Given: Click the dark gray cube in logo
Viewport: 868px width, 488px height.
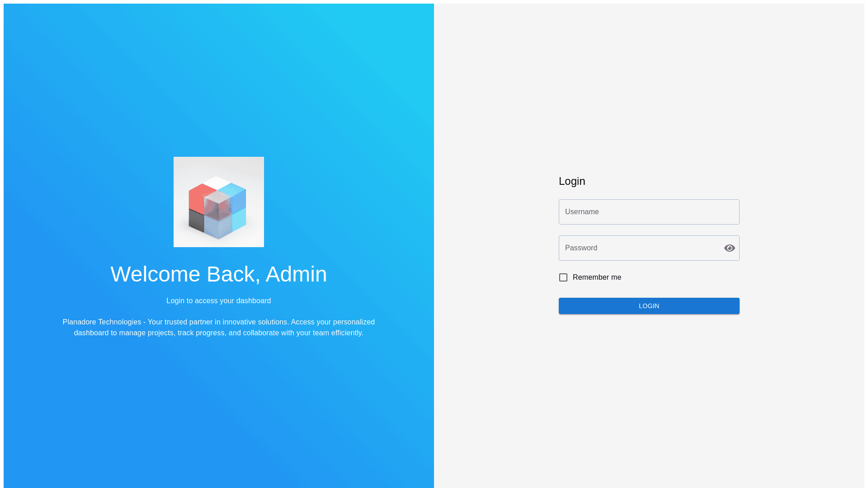Looking at the screenshot, I should (x=196, y=220).
